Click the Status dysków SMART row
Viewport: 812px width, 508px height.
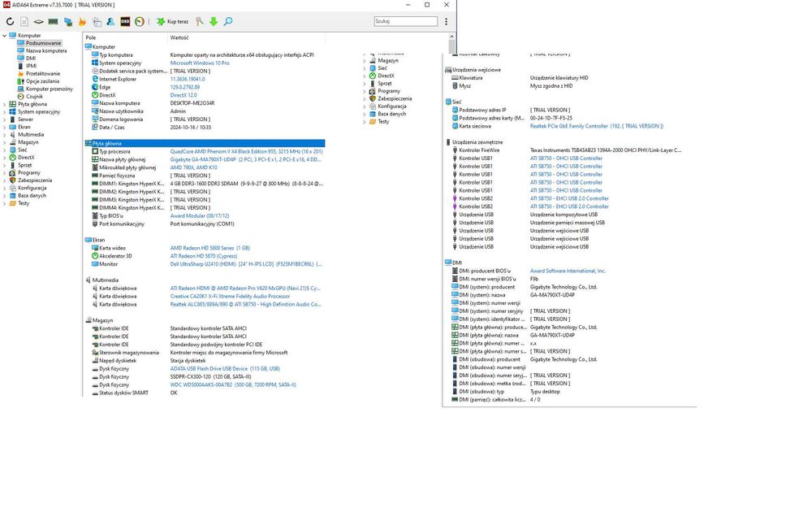(205, 393)
